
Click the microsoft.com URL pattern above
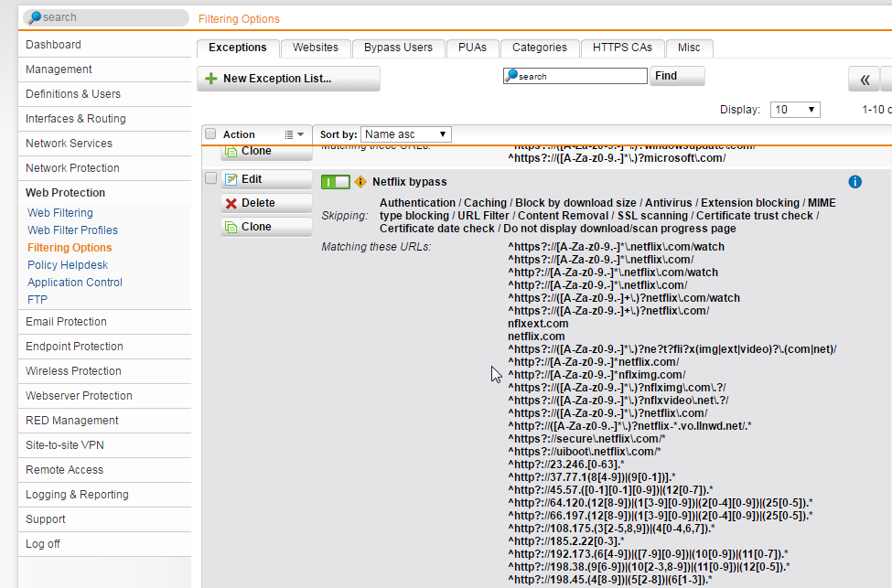[617, 158]
